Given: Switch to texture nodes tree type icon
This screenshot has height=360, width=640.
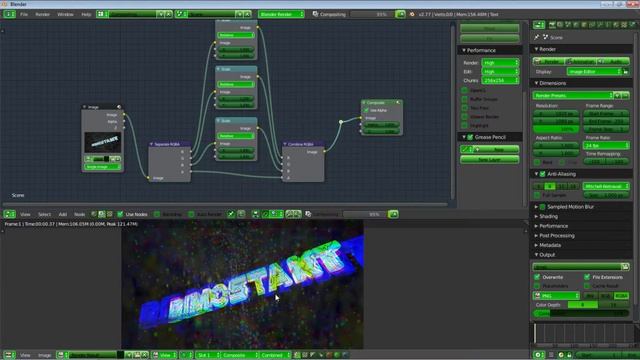Looking at the screenshot, I should 109,214.
